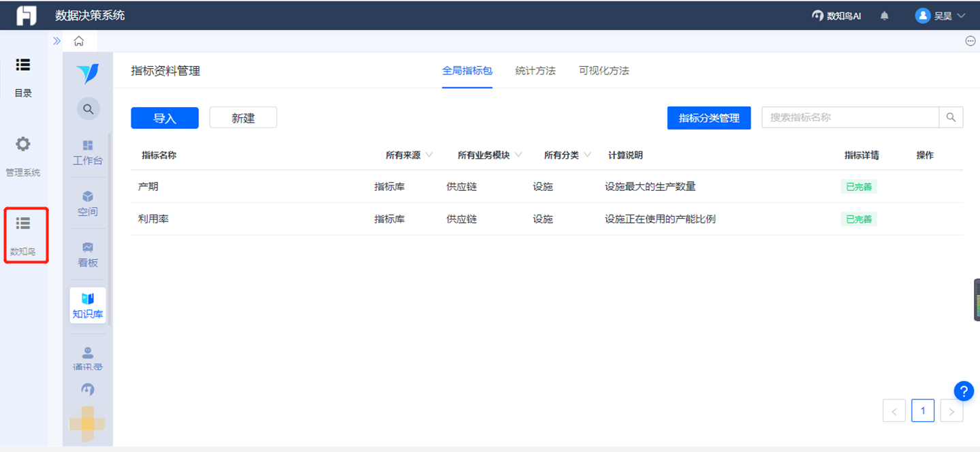Image resolution: width=980 pixels, height=452 pixels.
Task: Go to 工作台 workspace
Action: point(88,153)
